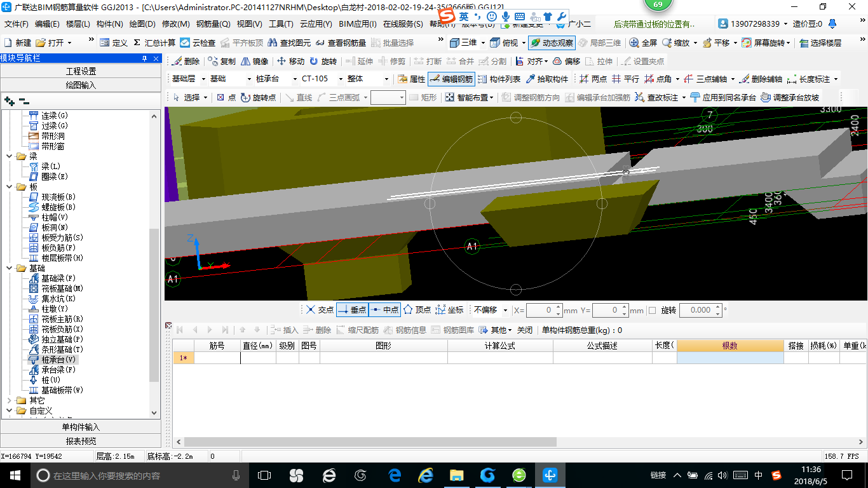Toggle 中点 midpoint snap
This screenshot has width=868, height=488.
(384, 309)
